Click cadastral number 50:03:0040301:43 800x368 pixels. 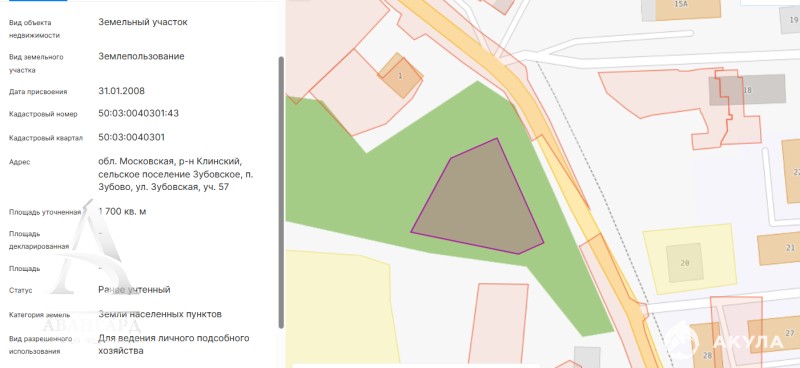(139, 113)
